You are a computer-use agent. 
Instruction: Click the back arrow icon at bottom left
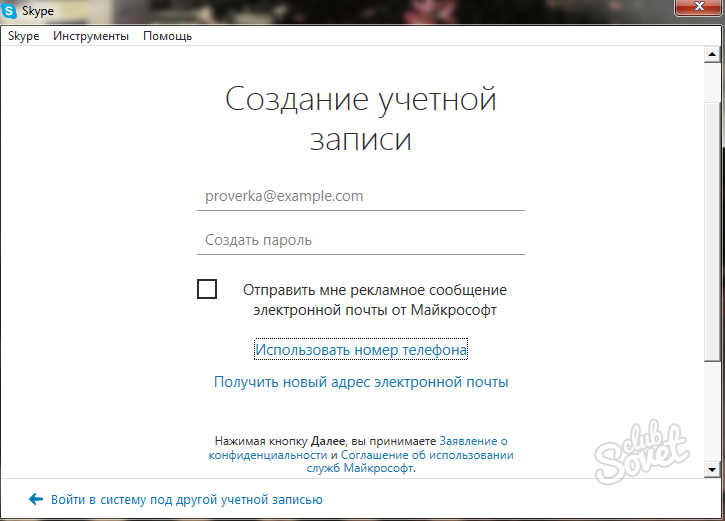[36, 499]
